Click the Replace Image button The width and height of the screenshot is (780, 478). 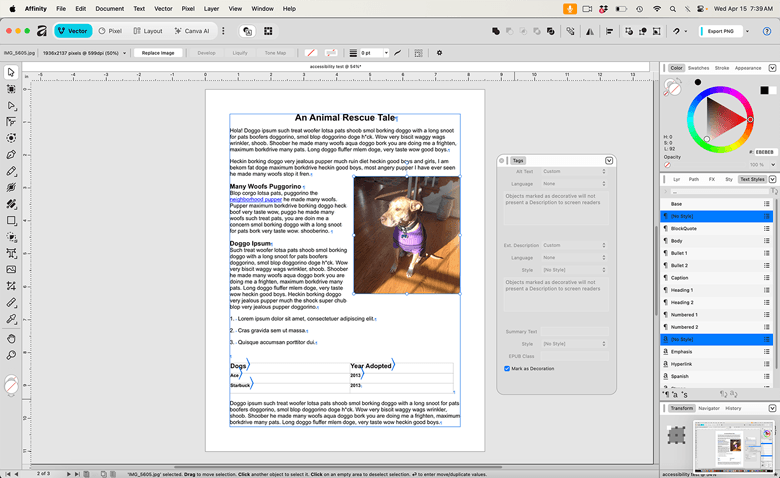(158, 52)
